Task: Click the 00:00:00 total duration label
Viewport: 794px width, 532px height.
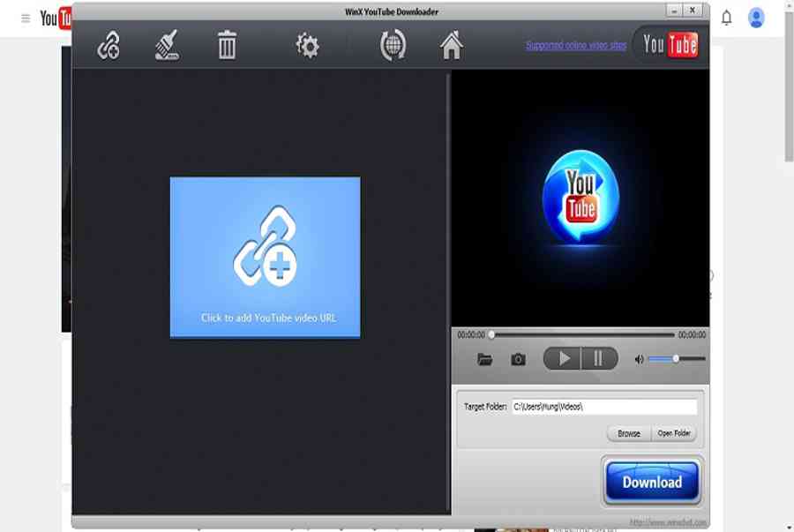Action: pyautogui.click(x=692, y=335)
